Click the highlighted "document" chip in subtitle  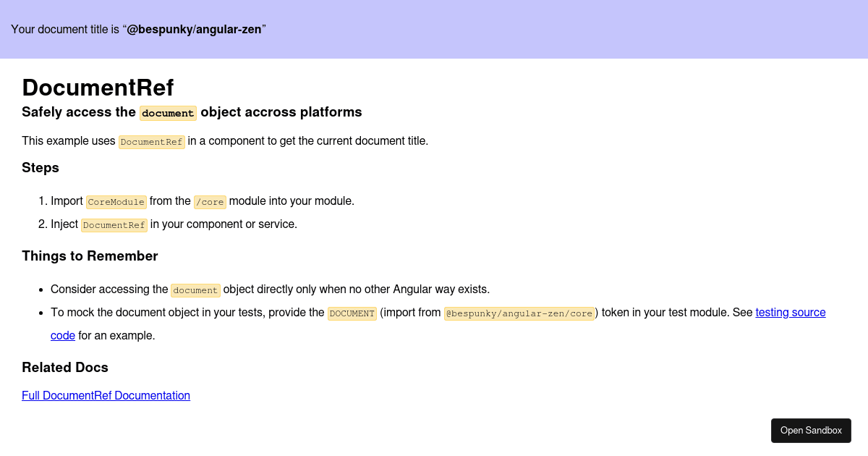(168, 113)
